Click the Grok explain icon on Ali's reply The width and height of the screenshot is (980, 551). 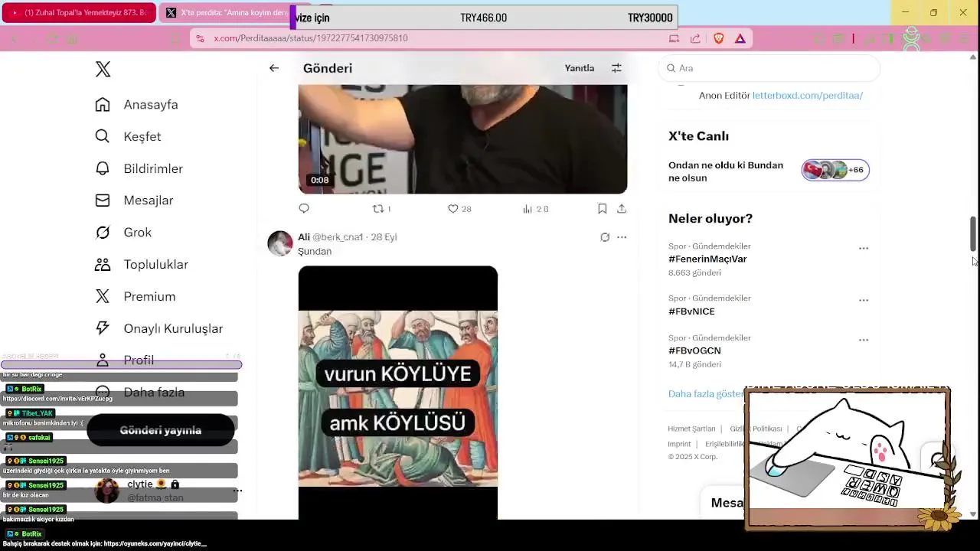click(x=605, y=237)
